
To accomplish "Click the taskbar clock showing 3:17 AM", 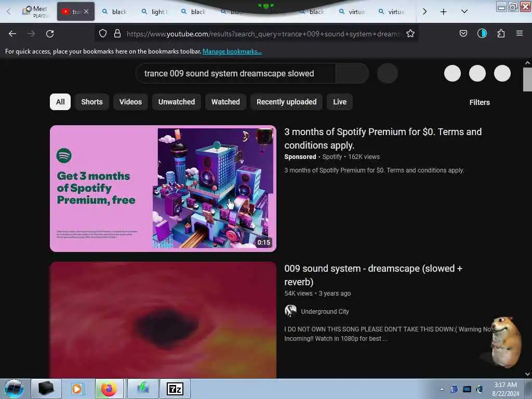I will [505, 389].
